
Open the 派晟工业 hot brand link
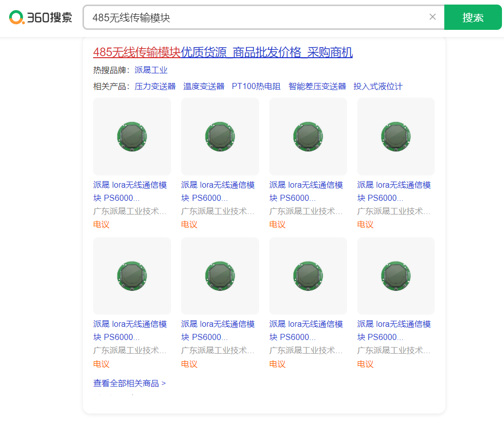click(x=151, y=70)
